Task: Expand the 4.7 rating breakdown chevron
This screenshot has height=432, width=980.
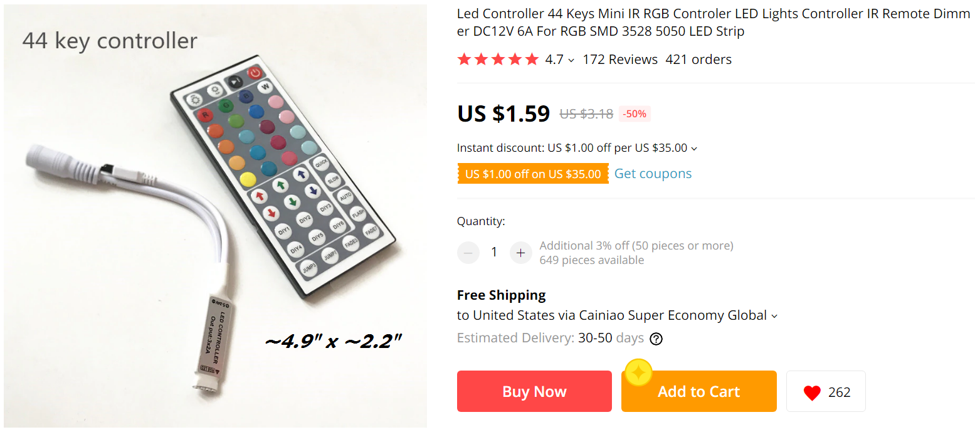Action: click(571, 61)
